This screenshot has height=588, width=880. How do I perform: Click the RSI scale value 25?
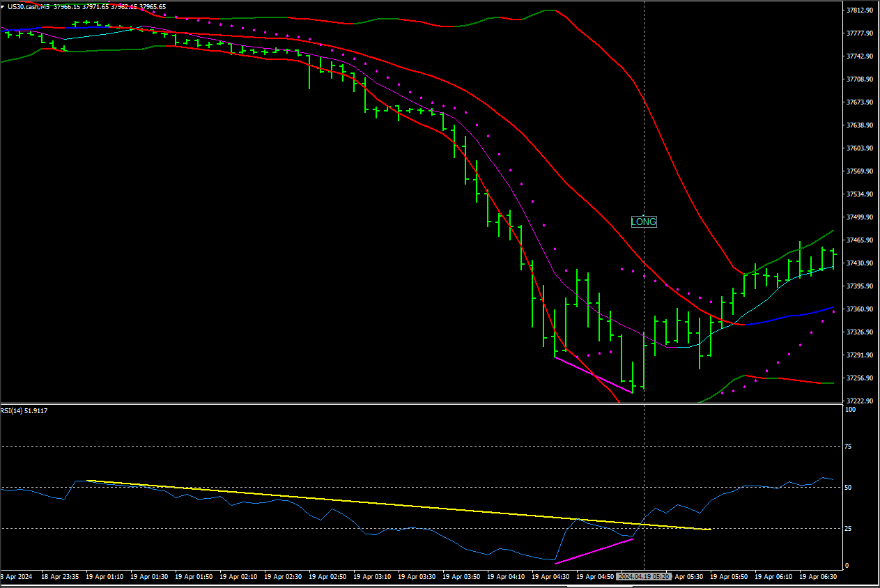pos(848,529)
